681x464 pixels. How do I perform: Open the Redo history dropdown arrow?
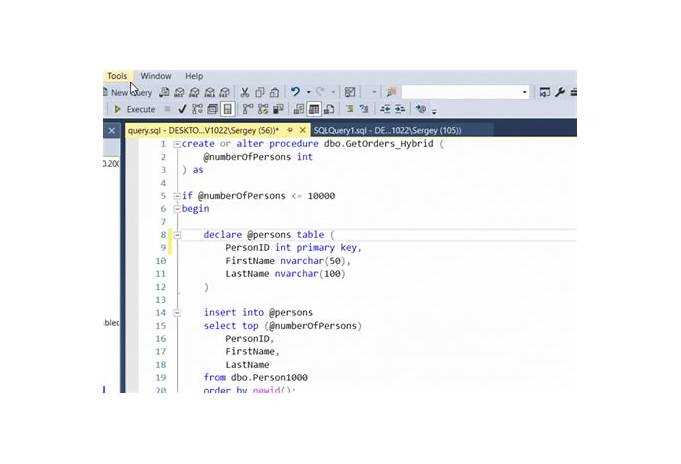click(333, 92)
